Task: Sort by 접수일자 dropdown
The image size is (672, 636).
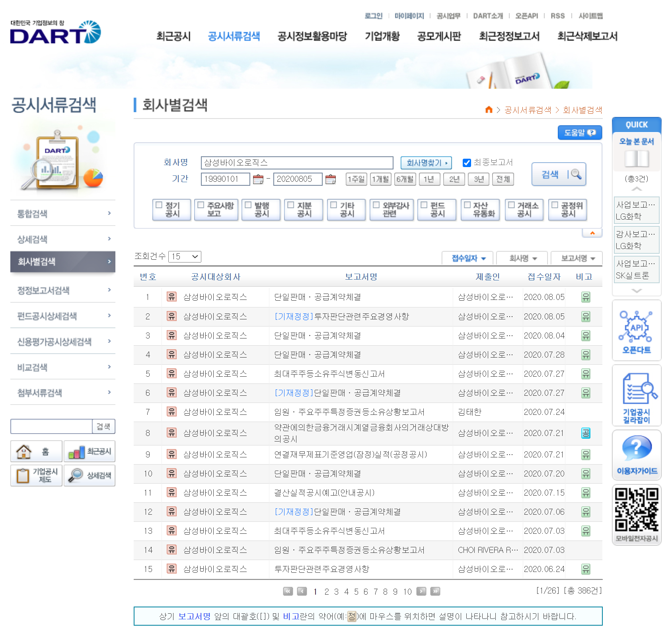Action: (x=468, y=258)
